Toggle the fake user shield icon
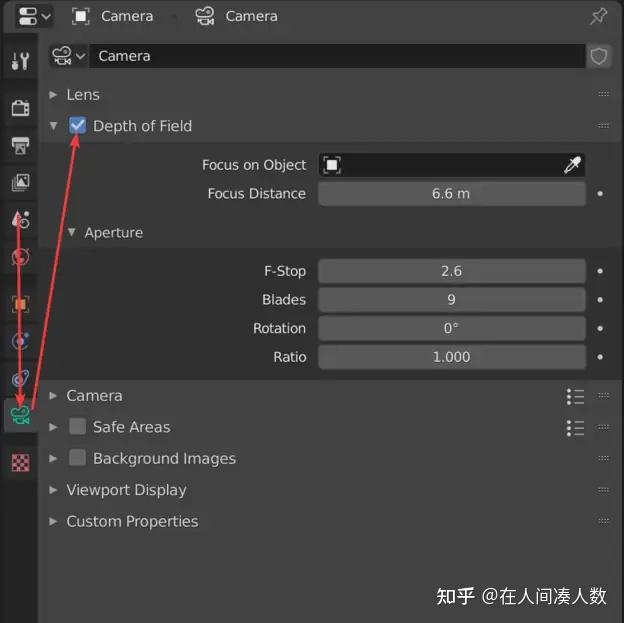The height and width of the screenshot is (623, 624). 599,56
